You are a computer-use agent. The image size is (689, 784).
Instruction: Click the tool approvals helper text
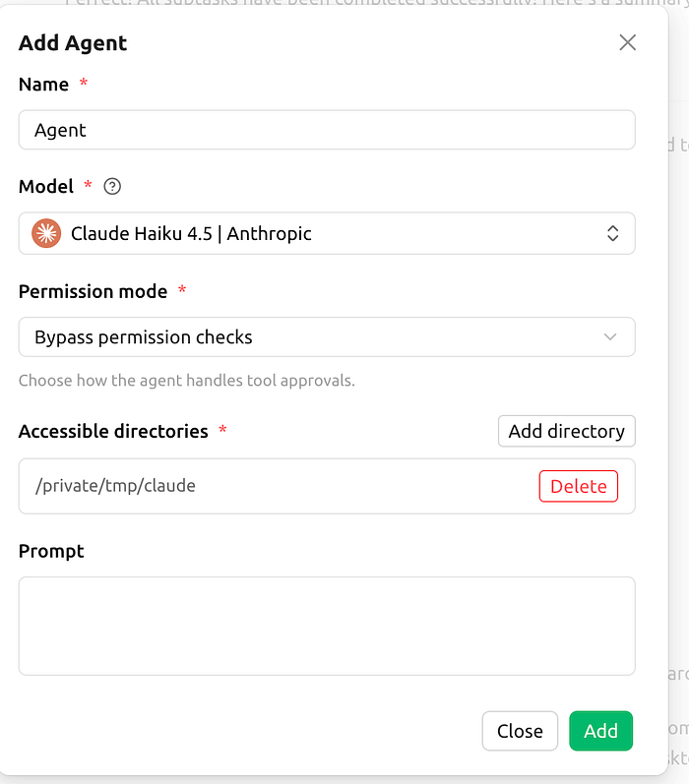pos(186,380)
